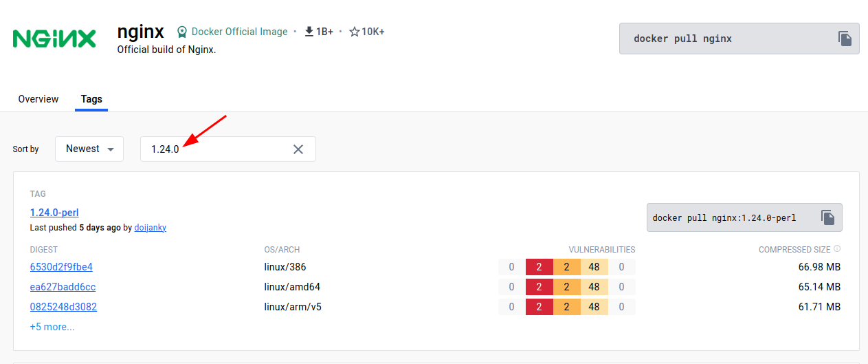Open digest 6530d2f9fbe4
Screen dimensions: 868x364
pyautogui.click(x=61, y=267)
